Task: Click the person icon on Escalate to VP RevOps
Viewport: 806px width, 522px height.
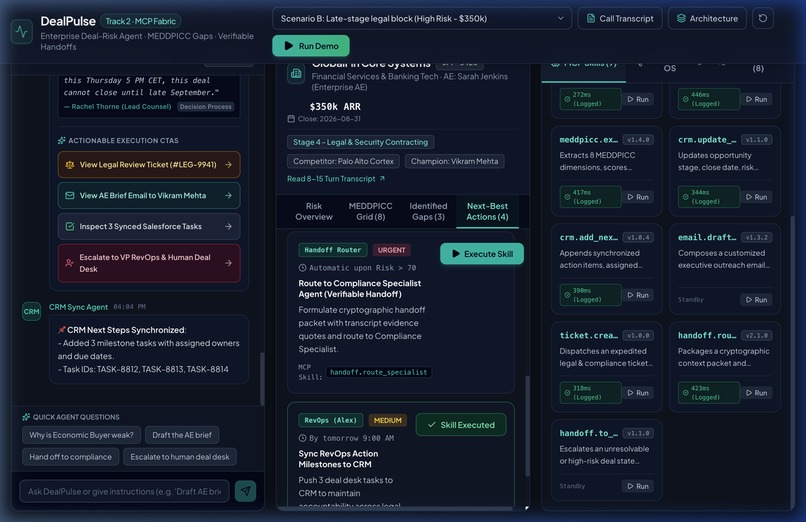Action: (69, 263)
